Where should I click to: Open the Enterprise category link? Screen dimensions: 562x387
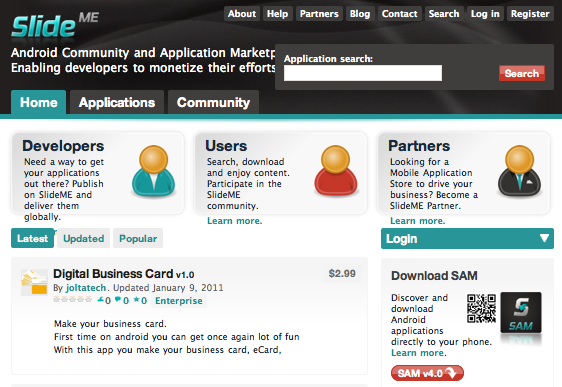click(179, 301)
